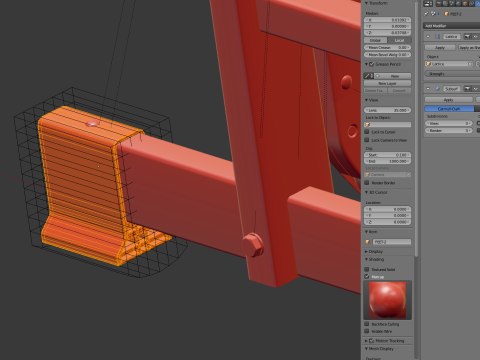Collapse the Mesh Display panel

click(x=366, y=349)
